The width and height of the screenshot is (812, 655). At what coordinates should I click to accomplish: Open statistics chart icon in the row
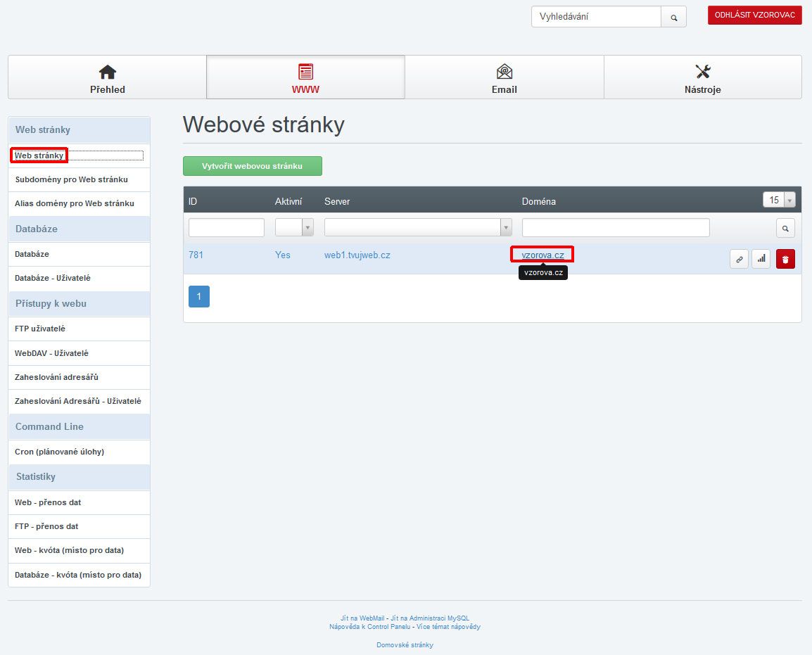(x=761, y=259)
